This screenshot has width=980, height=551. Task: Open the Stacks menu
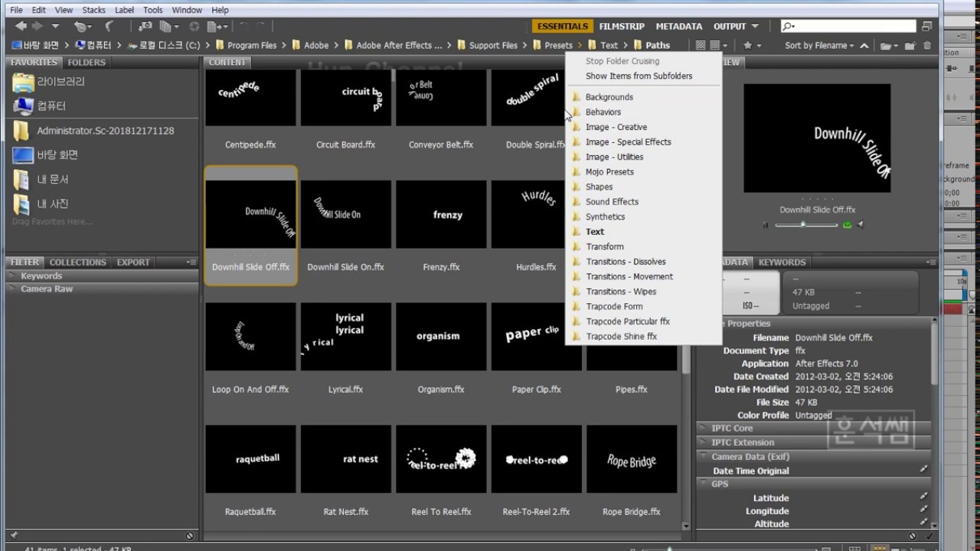click(x=93, y=10)
